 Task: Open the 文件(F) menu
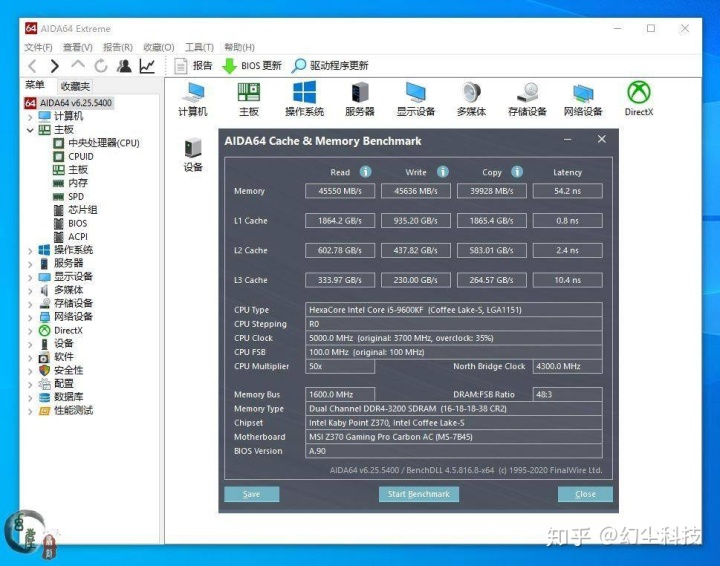(38, 47)
